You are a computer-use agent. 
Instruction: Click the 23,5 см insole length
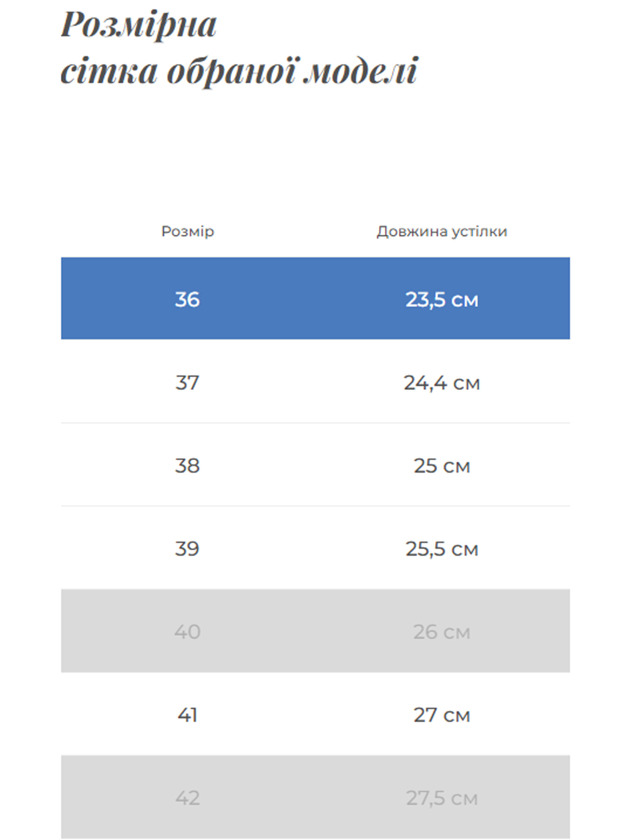tap(441, 299)
